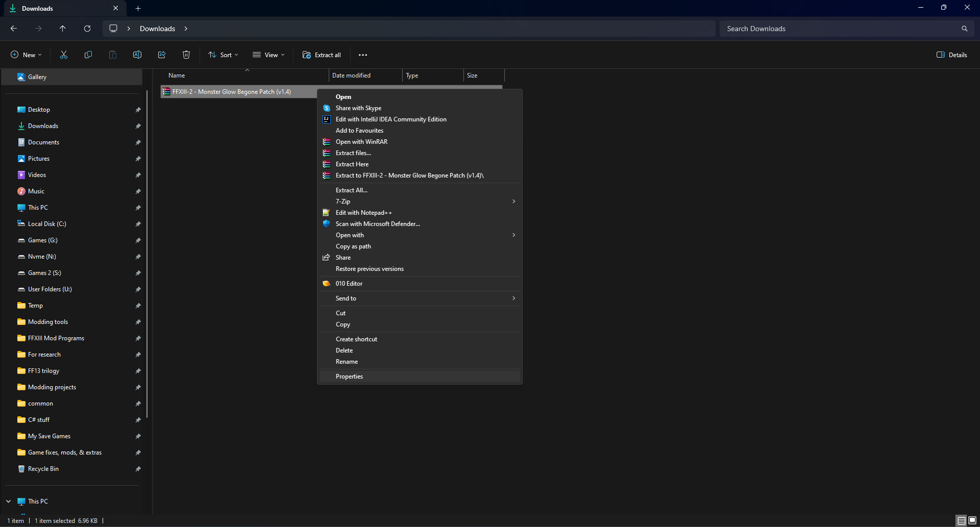980x527 pixels.
Task: Switch to large thumbnails view in status bar
Action: click(972, 520)
